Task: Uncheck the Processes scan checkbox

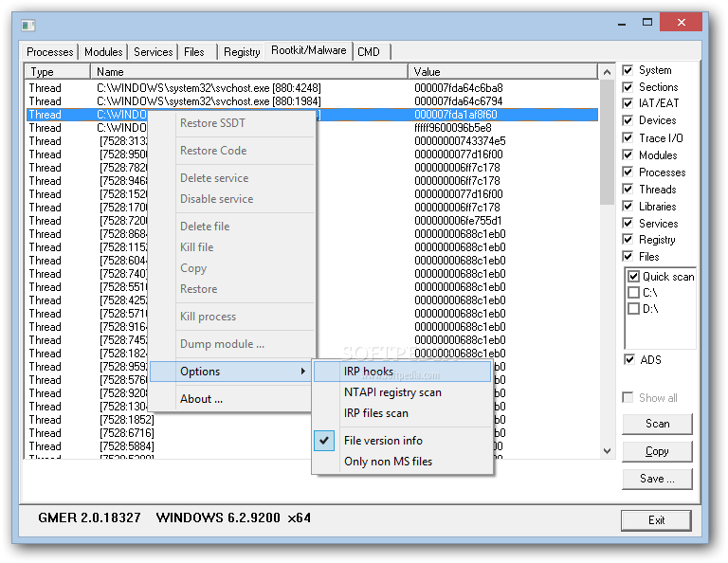Action: pos(628,173)
